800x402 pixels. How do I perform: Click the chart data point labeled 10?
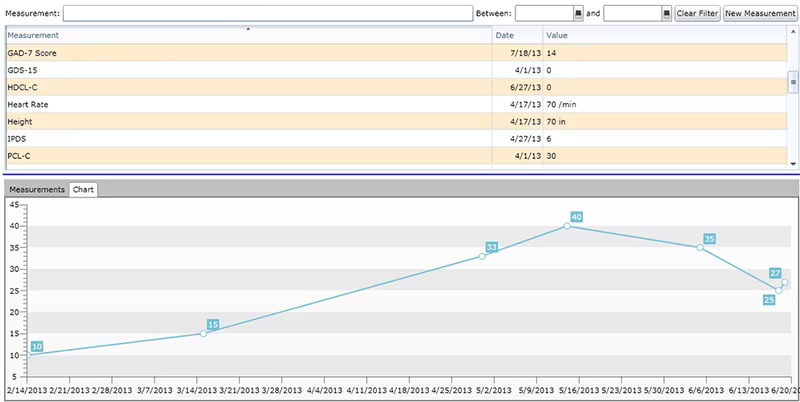28,355
